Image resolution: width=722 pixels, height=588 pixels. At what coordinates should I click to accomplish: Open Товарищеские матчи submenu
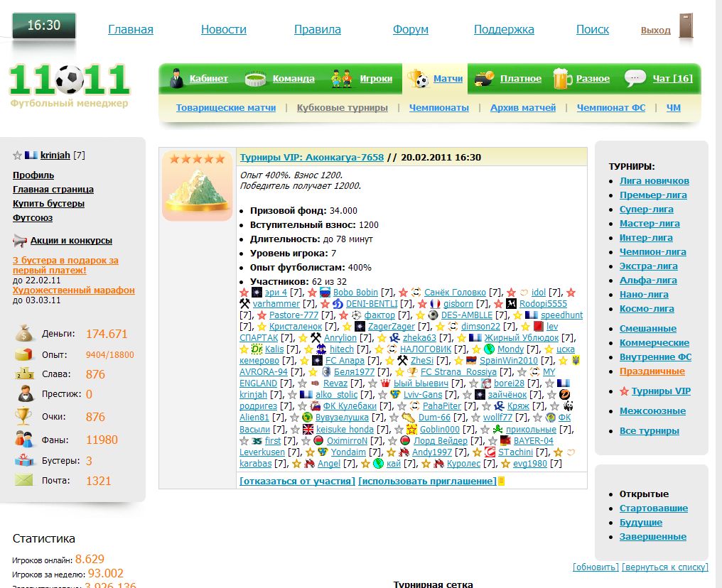pos(226,108)
